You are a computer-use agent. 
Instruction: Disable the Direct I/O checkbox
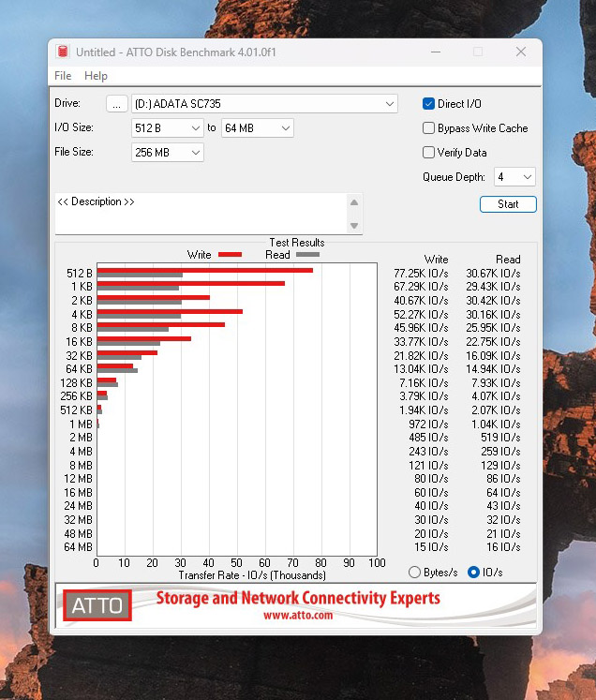point(429,104)
